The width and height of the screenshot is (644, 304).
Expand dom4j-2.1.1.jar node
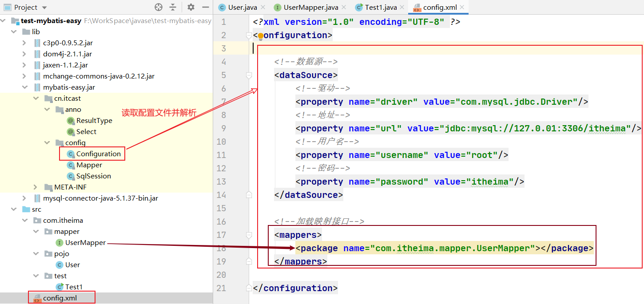[24, 54]
